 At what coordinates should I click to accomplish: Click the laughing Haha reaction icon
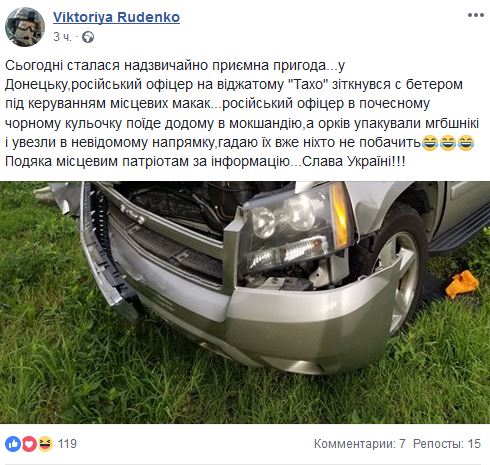[x=45, y=444]
